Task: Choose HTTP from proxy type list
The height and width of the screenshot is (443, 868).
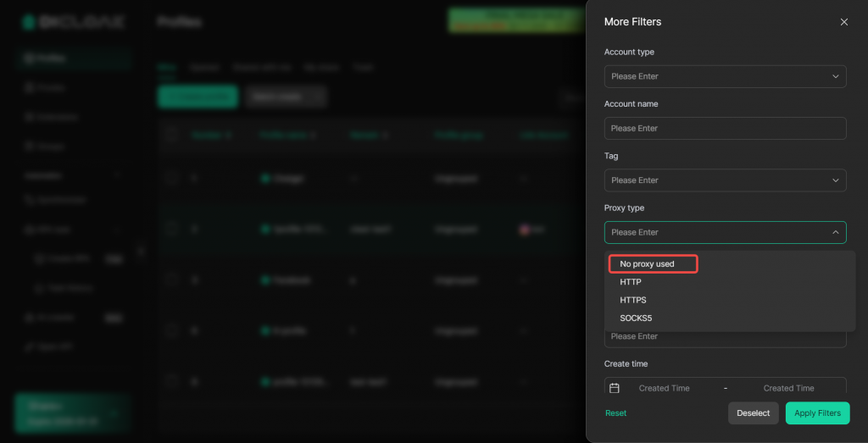Action: tap(632, 282)
